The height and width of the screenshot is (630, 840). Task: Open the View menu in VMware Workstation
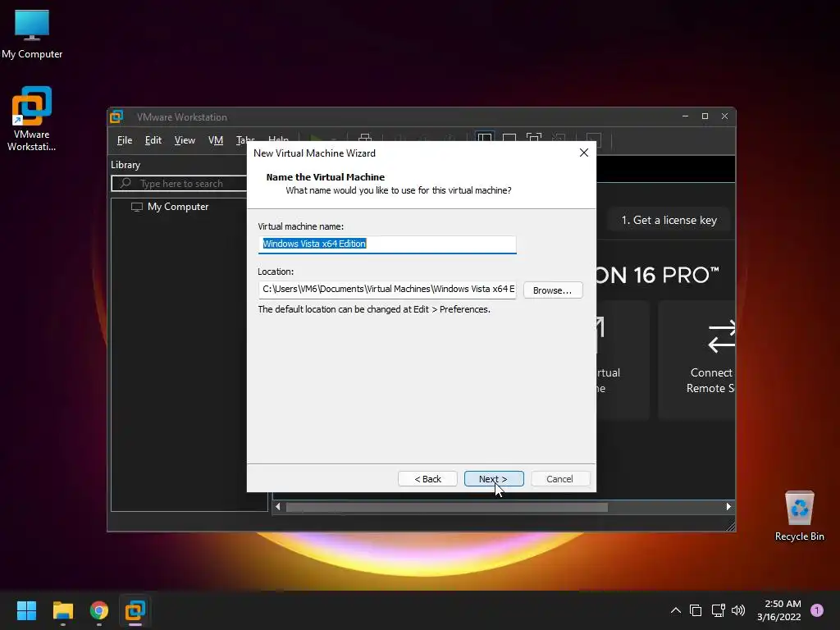point(185,140)
